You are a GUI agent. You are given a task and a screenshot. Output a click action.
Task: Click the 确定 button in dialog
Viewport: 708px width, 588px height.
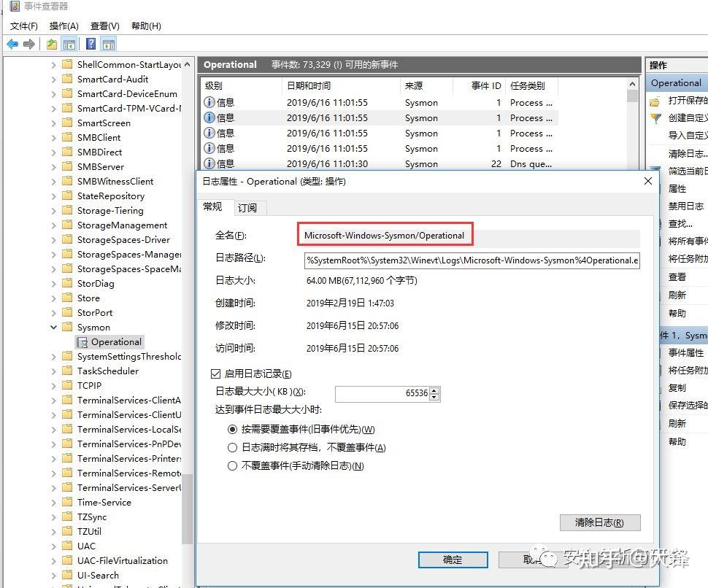point(453,560)
